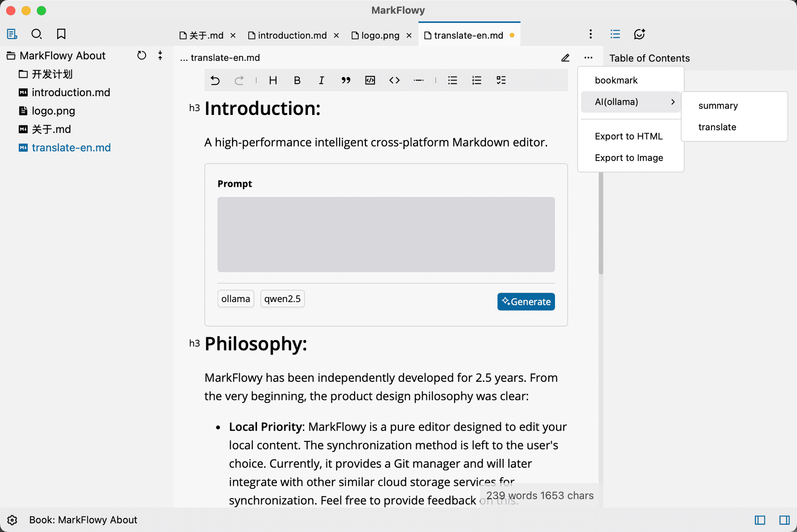The image size is (797, 532).
Task: Select the qwen2.5 model chip
Action: (282, 299)
